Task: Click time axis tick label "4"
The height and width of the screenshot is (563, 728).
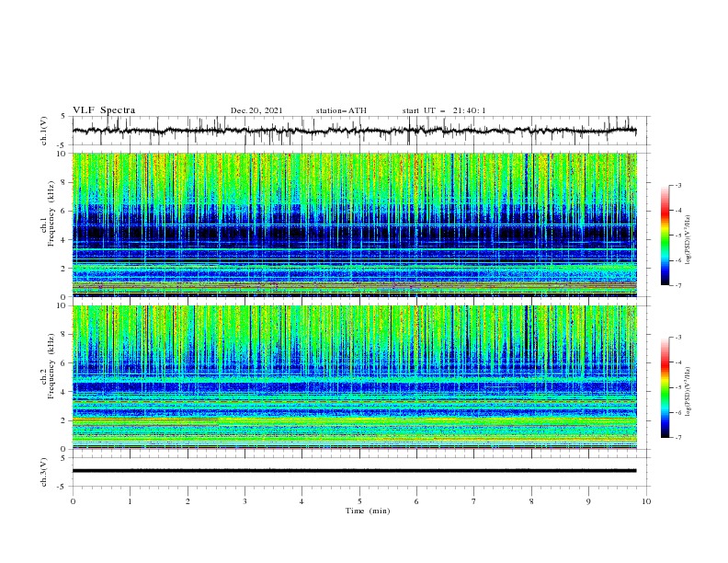Action: [x=301, y=501]
